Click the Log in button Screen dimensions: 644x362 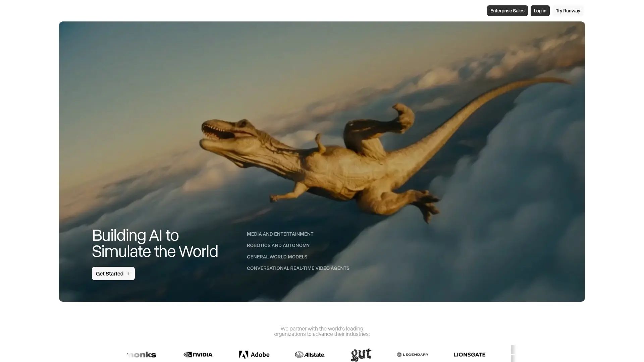click(540, 11)
